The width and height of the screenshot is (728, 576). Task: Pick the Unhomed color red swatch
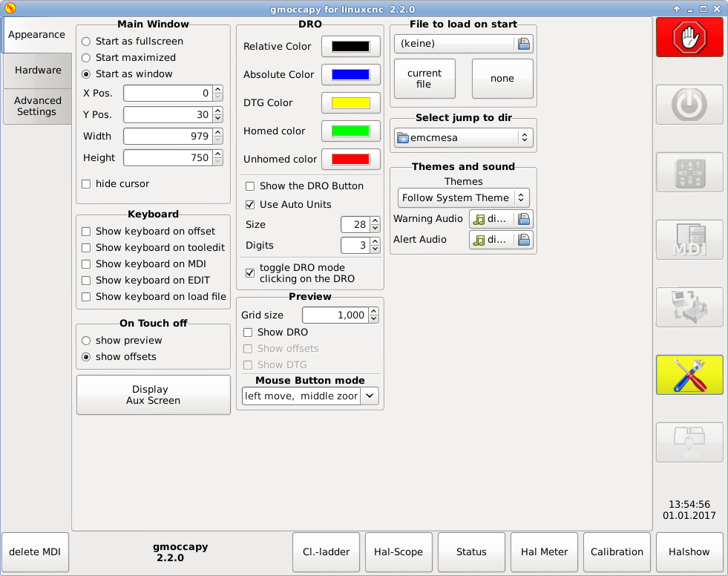pyautogui.click(x=351, y=160)
